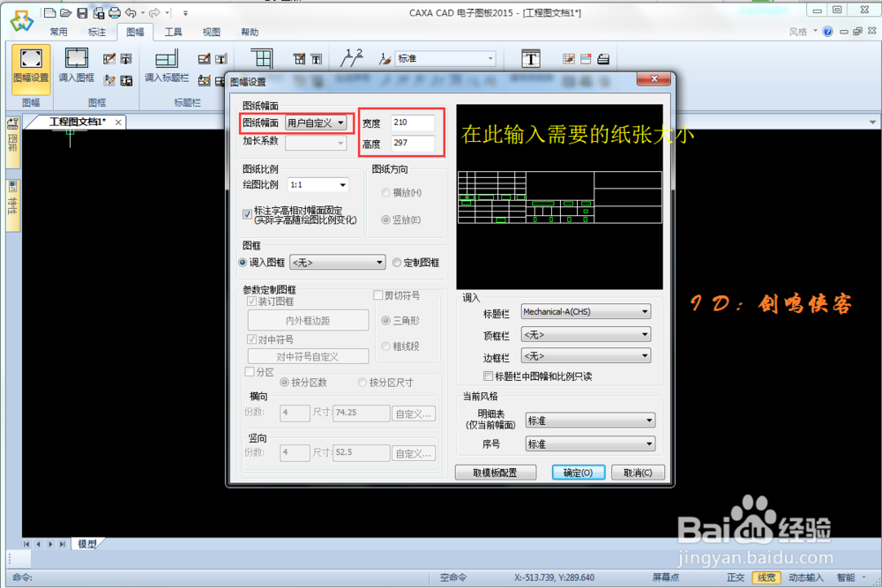Enable the 剪切符号 checkbox
882x588 pixels.
click(378, 295)
